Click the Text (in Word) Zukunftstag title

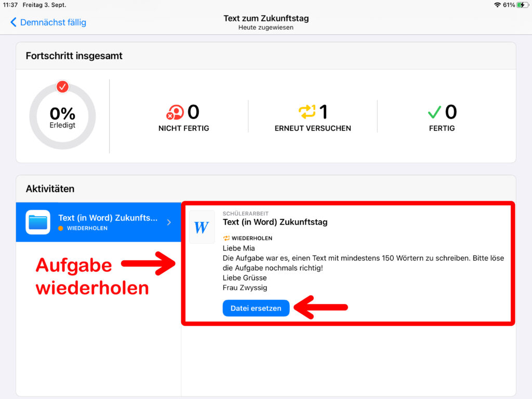pos(275,222)
